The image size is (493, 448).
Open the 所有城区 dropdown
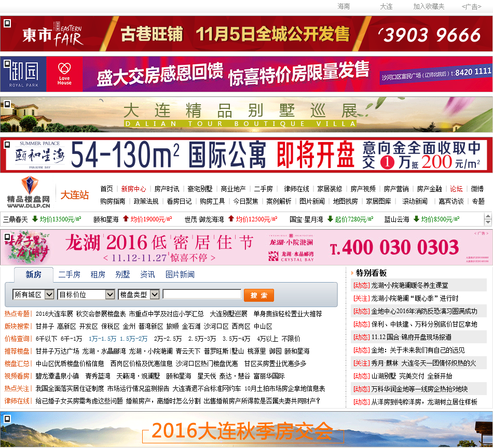[x=33, y=295]
